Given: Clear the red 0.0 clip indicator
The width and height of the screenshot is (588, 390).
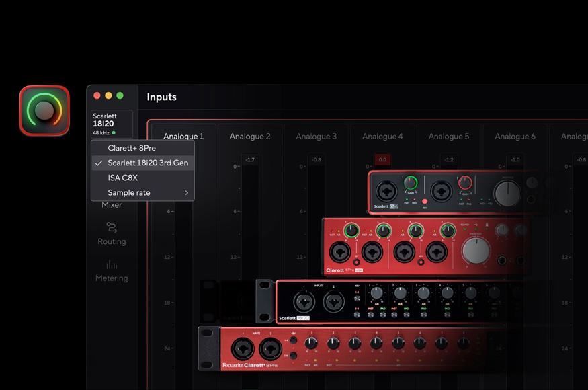Looking at the screenshot, I should tap(382, 160).
